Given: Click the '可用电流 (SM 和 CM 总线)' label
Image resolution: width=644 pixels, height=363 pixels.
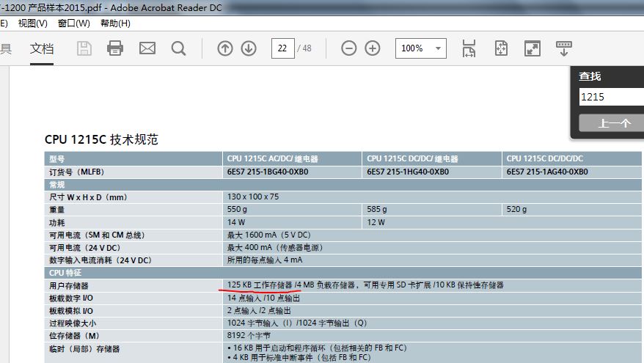Looking at the screenshot, I should pos(97,235).
